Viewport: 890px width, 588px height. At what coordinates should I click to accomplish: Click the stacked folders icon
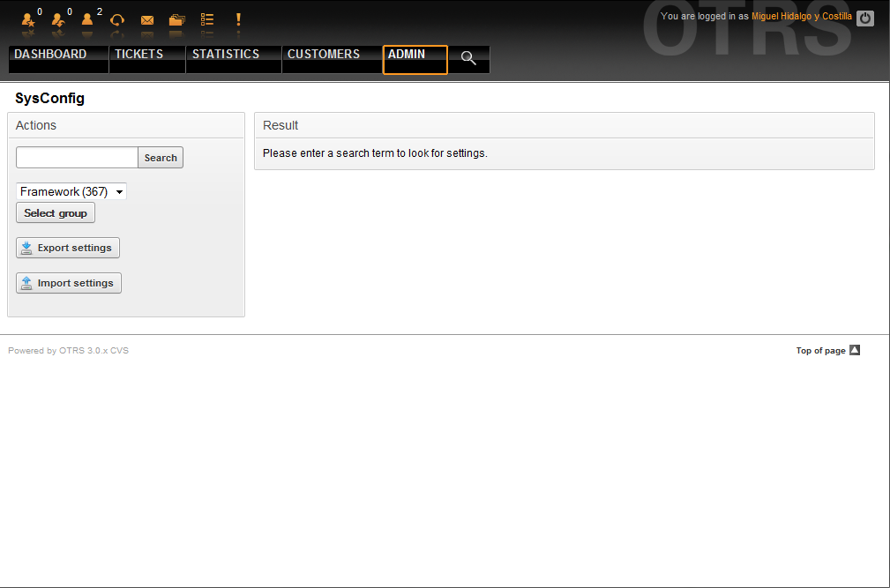(x=176, y=19)
